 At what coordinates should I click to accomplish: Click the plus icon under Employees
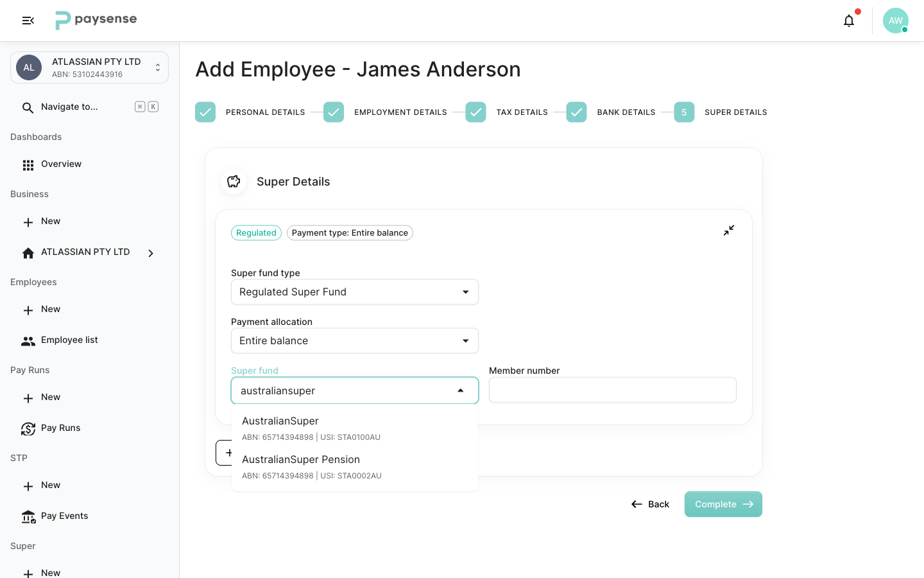(28, 310)
